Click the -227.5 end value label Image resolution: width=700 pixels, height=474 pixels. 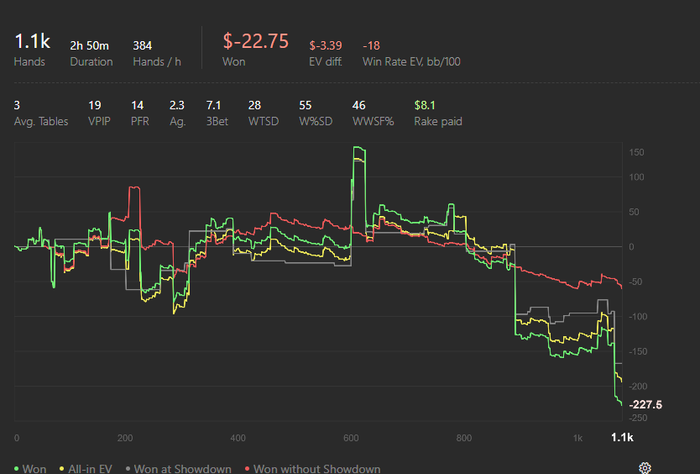646,405
